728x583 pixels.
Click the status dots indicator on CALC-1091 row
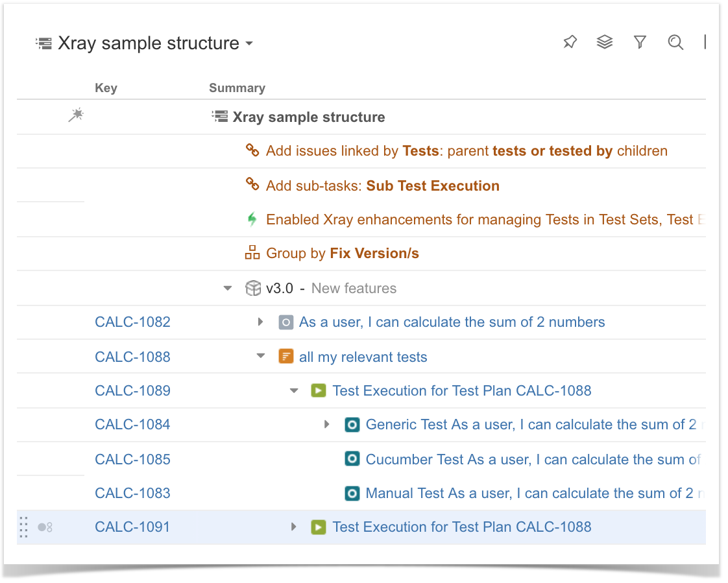(x=45, y=527)
